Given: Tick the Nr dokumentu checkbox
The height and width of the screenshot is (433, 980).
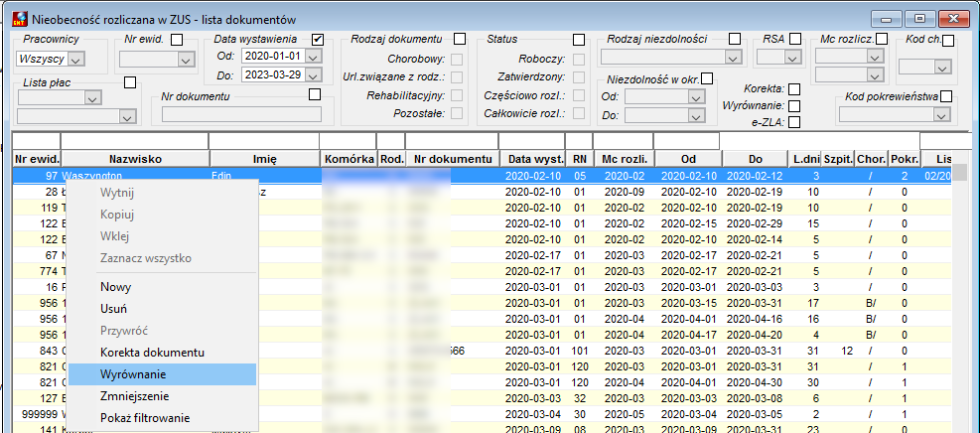Looking at the screenshot, I should (x=315, y=94).
